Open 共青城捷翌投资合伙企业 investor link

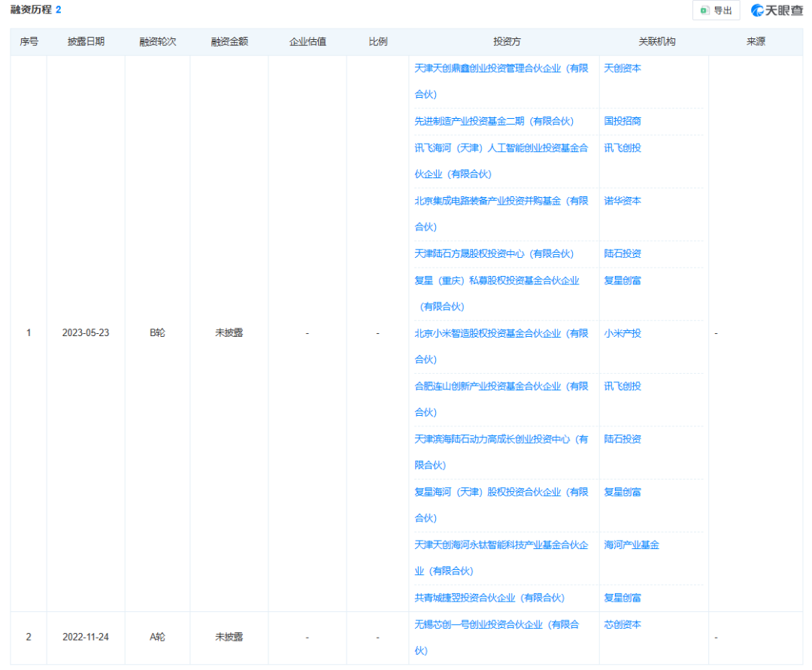(489, 598)
